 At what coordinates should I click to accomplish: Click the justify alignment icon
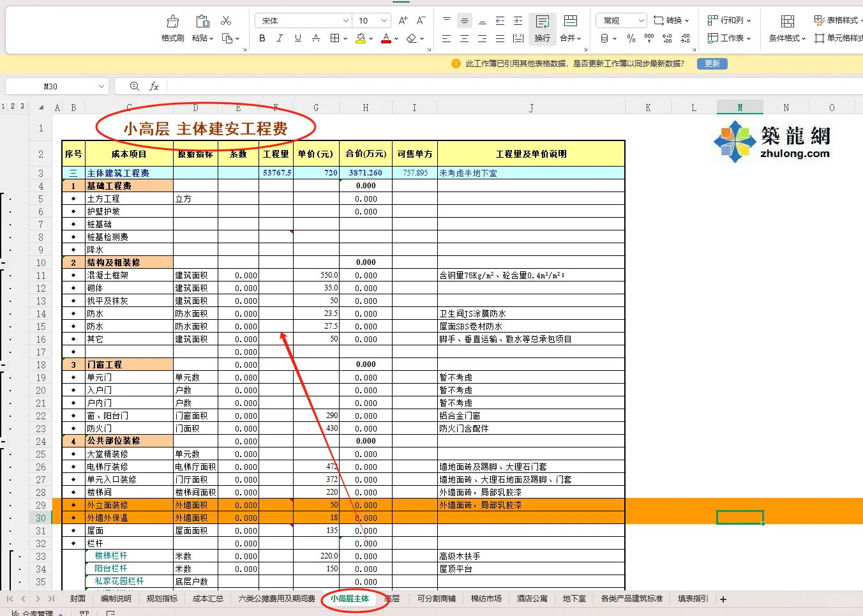pos(500,38)
